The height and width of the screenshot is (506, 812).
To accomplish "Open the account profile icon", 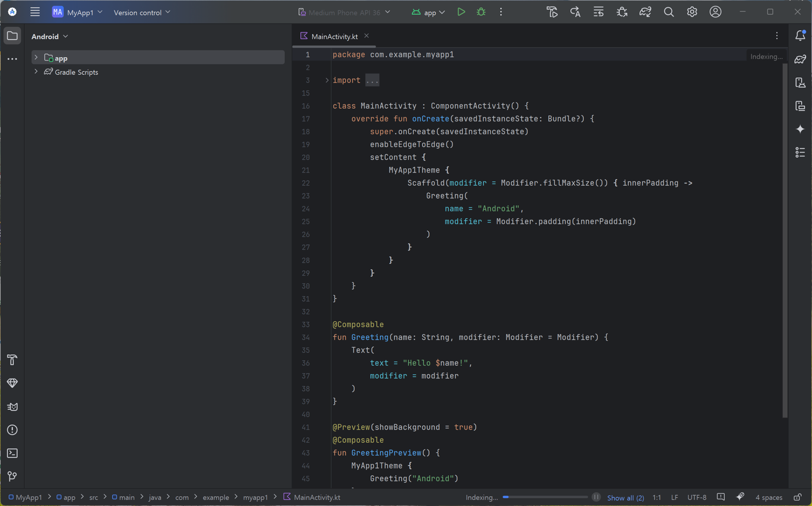I will pyautogui.click(x=715, y=12).
